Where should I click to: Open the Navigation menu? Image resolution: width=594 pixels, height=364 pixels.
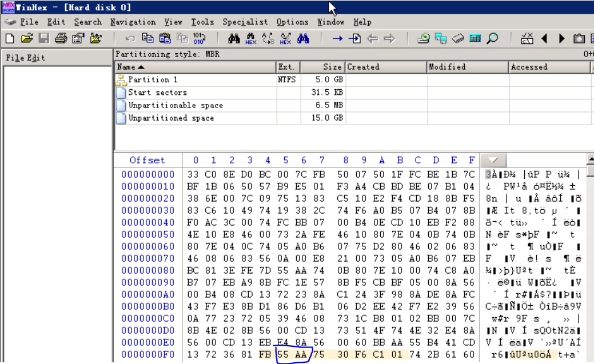coord(133,22)
